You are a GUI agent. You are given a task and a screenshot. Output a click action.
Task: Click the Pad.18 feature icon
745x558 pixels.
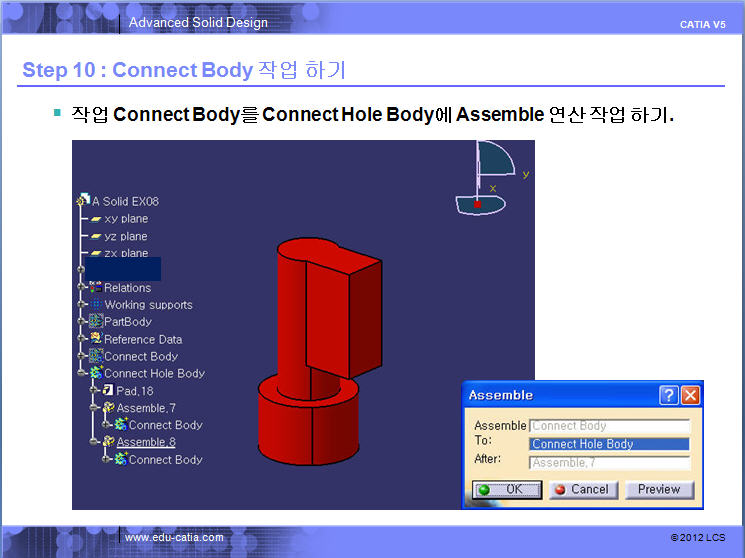[108, 391]
